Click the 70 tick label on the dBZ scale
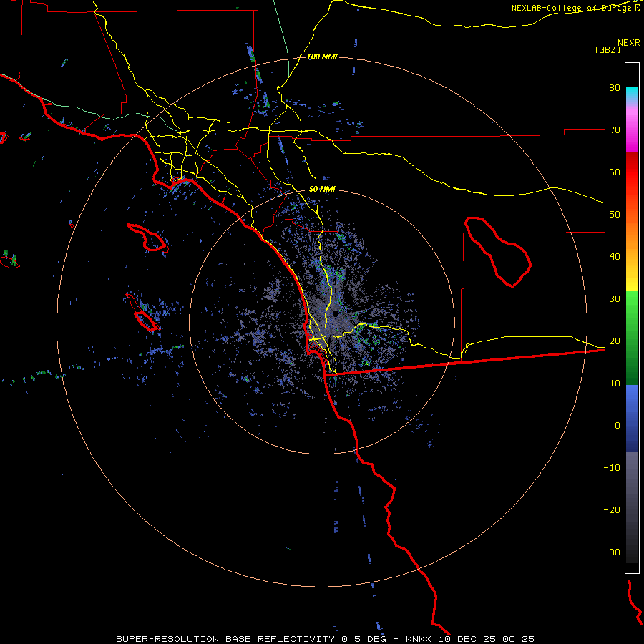This screenshot has height=644, width=644. point(615,130)
